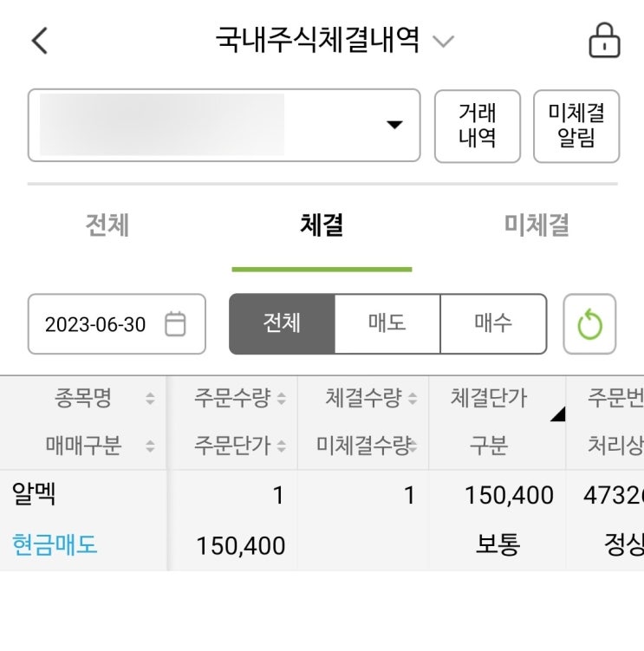Tap the 2023-06-30 date field

pyautogui.click(x=96, y=324)
